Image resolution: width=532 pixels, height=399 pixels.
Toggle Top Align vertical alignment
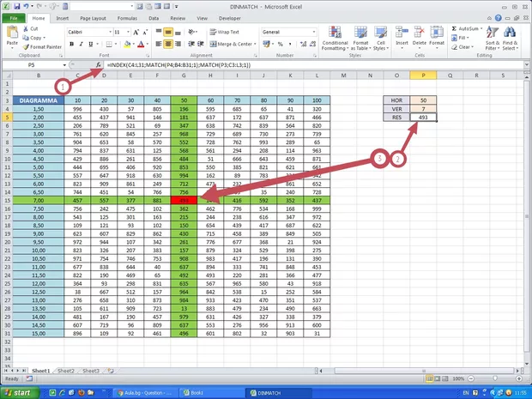(159, 33)
